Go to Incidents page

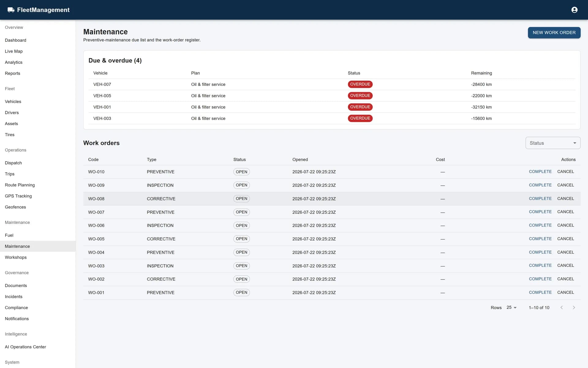(x=38, y=297)
